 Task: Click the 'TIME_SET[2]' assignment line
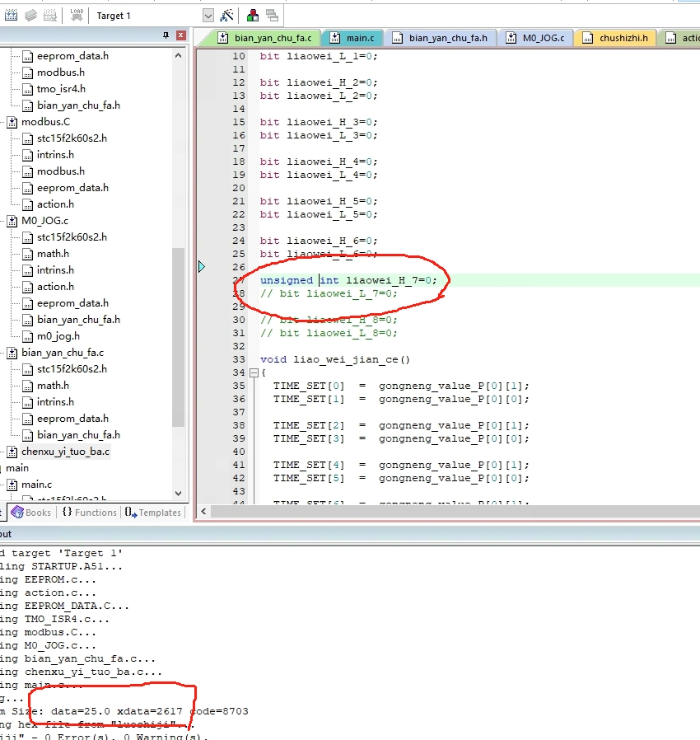[x=401, y=426]
